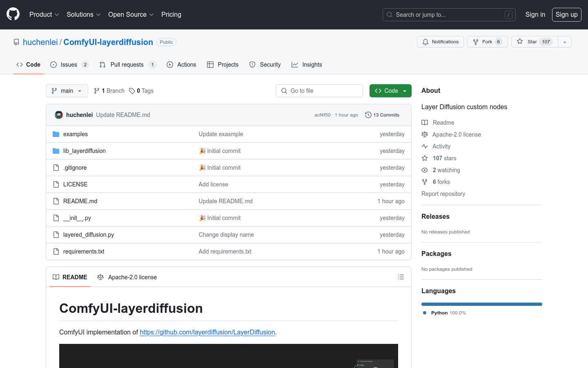Open the examples folder icon
The height and width of the screenshot is (368, 588).
pos(56,134)
